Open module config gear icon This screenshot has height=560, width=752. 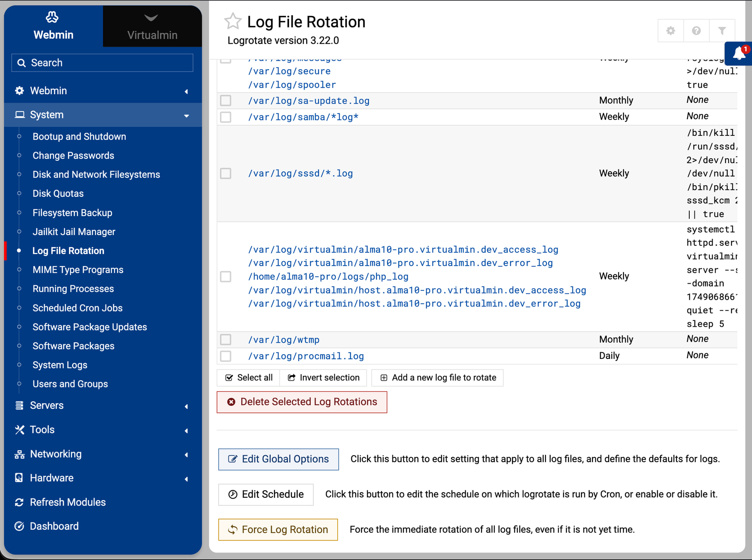click(x=671, y=31)
